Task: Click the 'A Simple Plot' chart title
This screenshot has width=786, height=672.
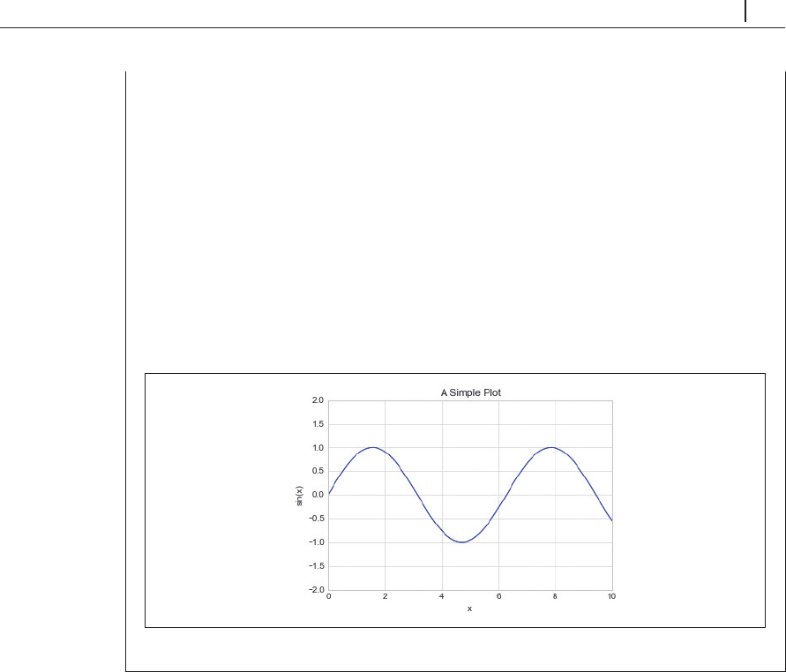Action: point(470,392)
